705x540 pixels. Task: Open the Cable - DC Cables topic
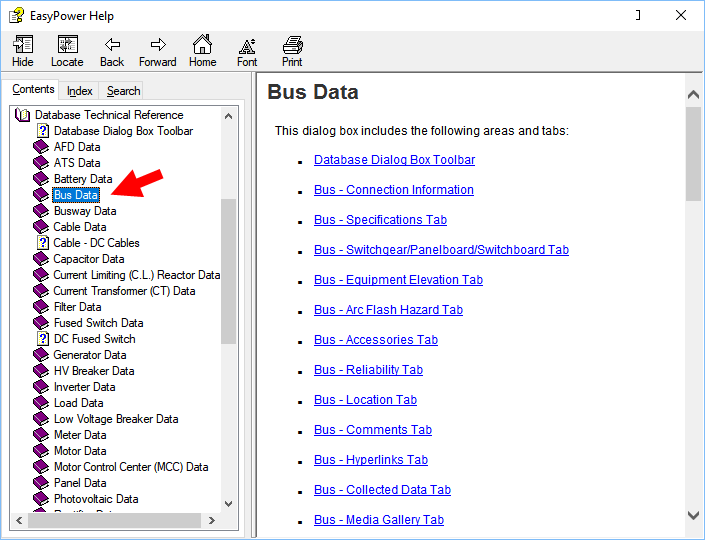pos(96,243)
